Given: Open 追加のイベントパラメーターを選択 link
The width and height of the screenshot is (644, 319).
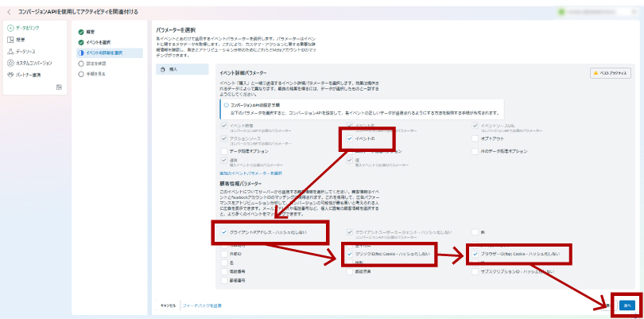Looking at the screenshot, I should coord(250,173).
